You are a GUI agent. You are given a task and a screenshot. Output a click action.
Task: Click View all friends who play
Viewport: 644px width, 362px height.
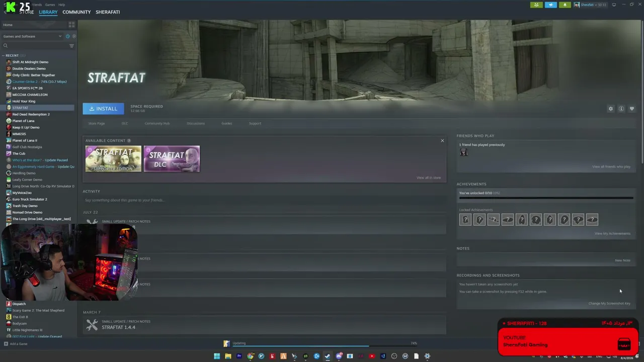click(x=611, y=167)
